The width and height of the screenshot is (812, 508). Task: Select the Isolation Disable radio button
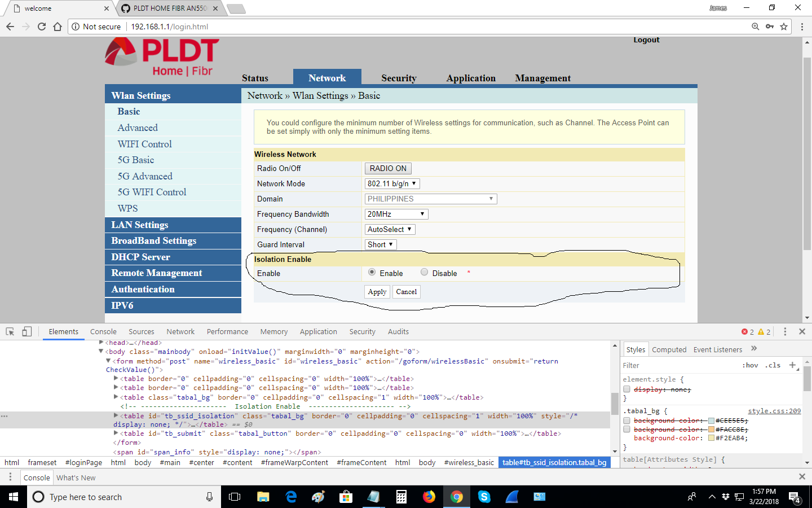click(x=425, y=272)
